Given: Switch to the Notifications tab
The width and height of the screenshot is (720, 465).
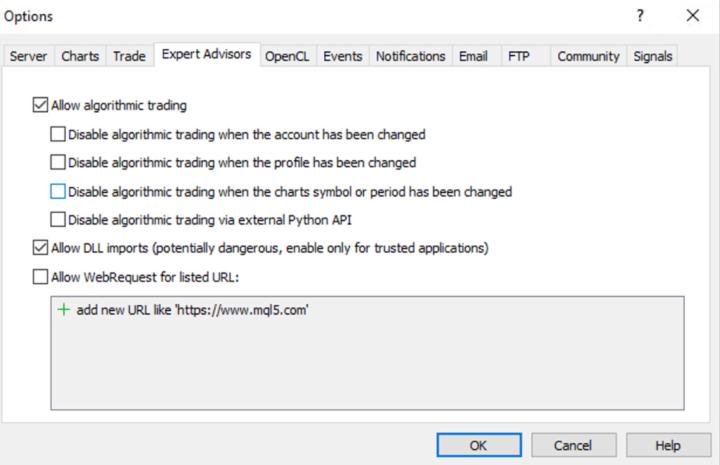Looking at the screenshot, I should tap(410, 57).
